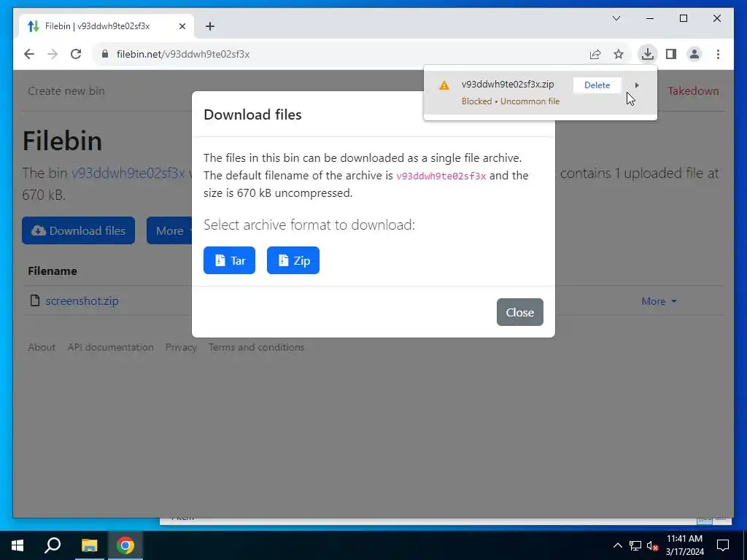Click the file icon beside screenshot.zip

(35, 300)
